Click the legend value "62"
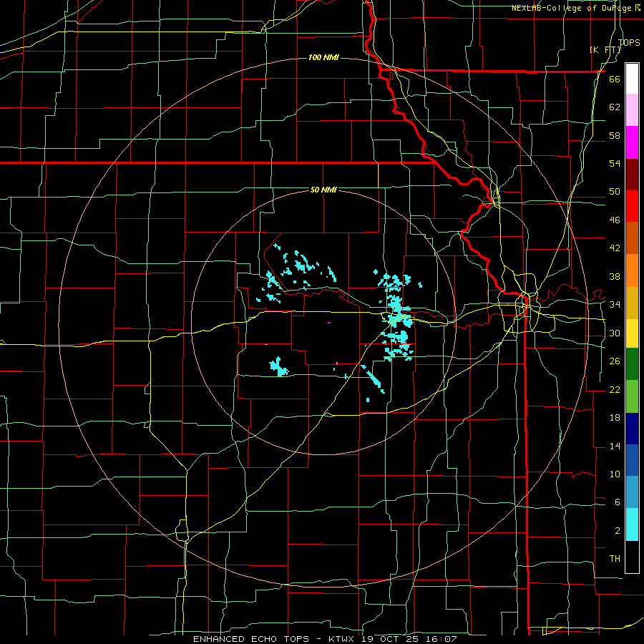This screenshot has height=644, width=644. pyautogui.click(x=615, y=107)
